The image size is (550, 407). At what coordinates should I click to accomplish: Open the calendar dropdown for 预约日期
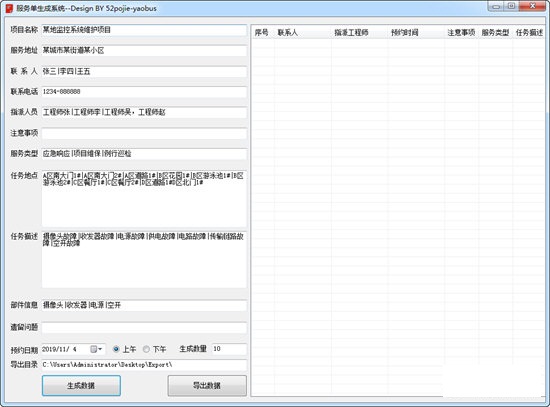pyautogui.click(x=96, y=349)
